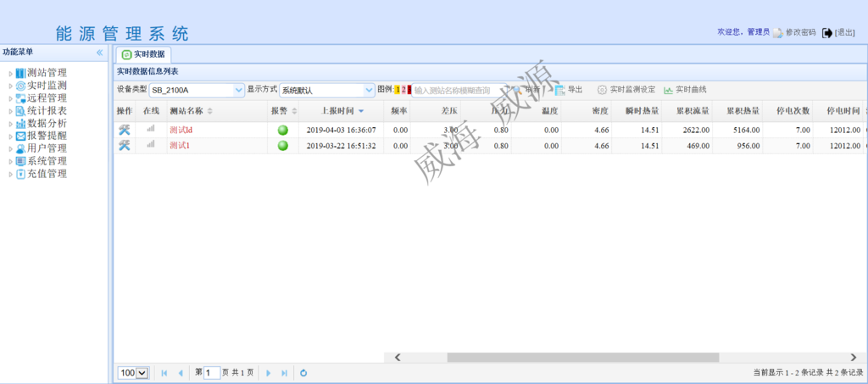Image resolution: width=868 pixels, height=384 pixels.
Task: Click the station name search input field
Action: pyautogui.click(x=458, y=90)
